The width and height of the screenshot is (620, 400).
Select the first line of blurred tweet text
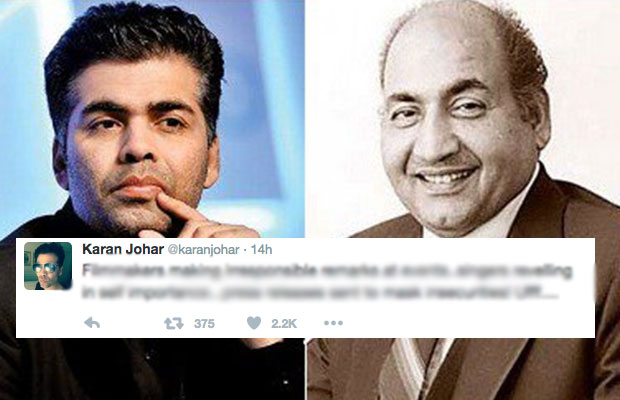coord(327,271)
